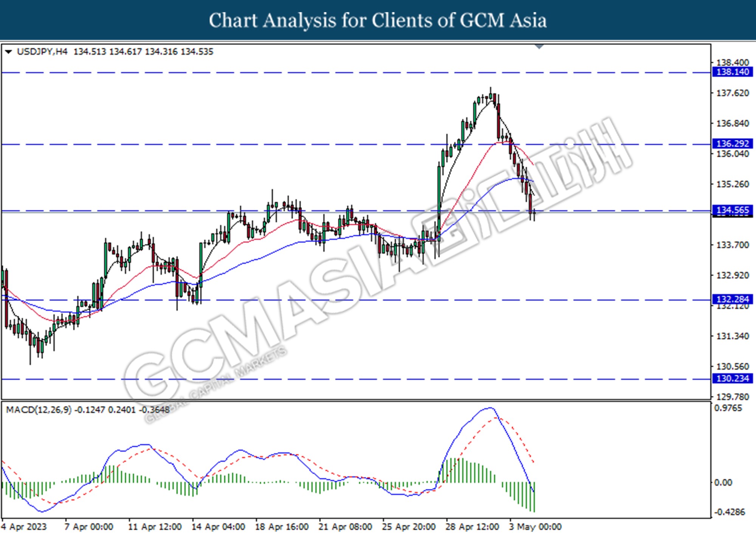Click the 131.340 price scale value
Viewport: 756px width, 540px height.
(x=733, y=336)
